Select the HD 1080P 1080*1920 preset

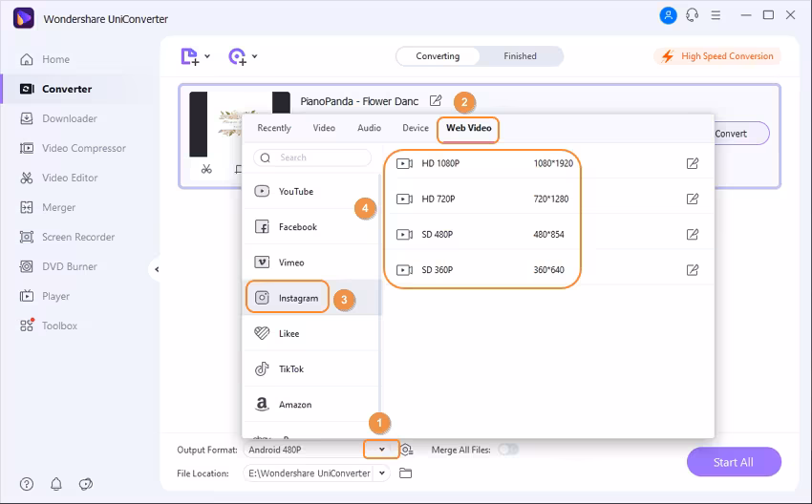click(548, 163)
